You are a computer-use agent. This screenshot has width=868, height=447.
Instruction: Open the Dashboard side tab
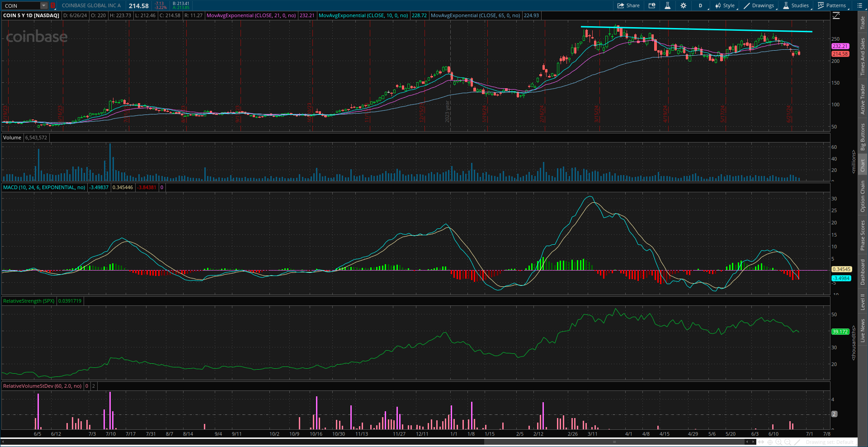coord(863,272)
